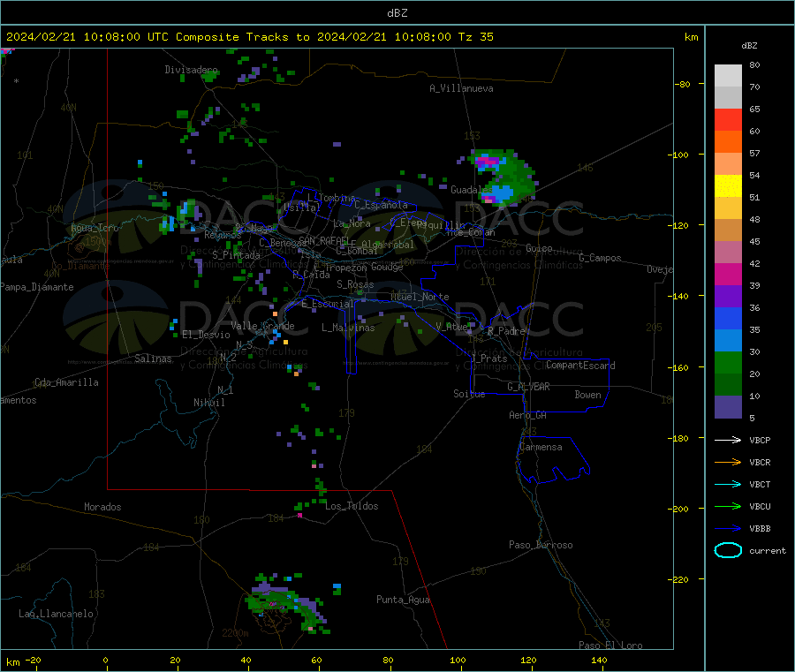Pick the light gray swatch between 80 and 70 dBZ

coord(728,76)
